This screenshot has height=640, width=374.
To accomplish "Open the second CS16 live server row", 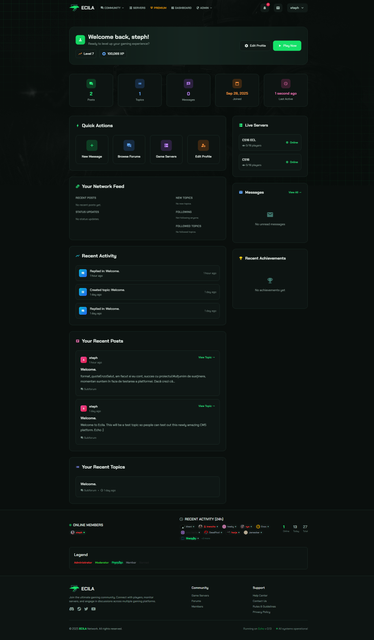I will pos(270,162).
